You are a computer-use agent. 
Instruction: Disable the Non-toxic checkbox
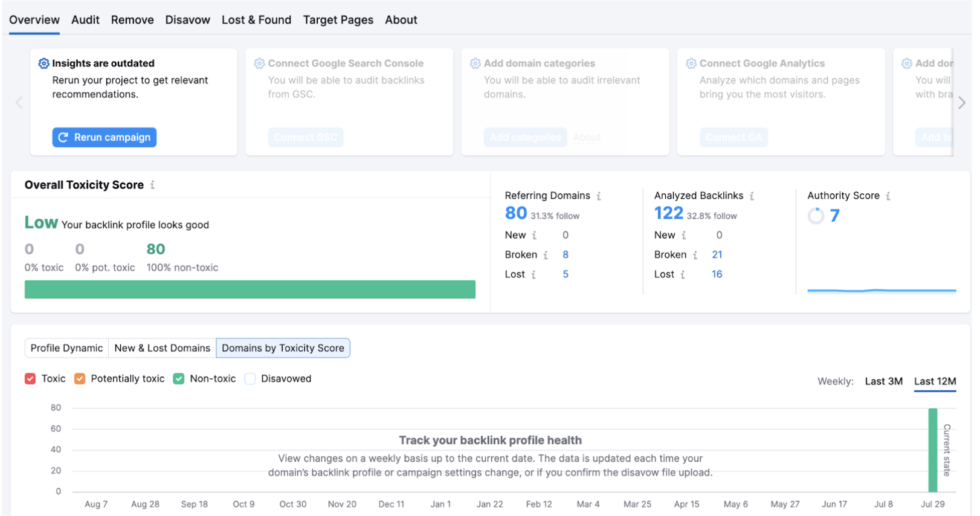179,379
